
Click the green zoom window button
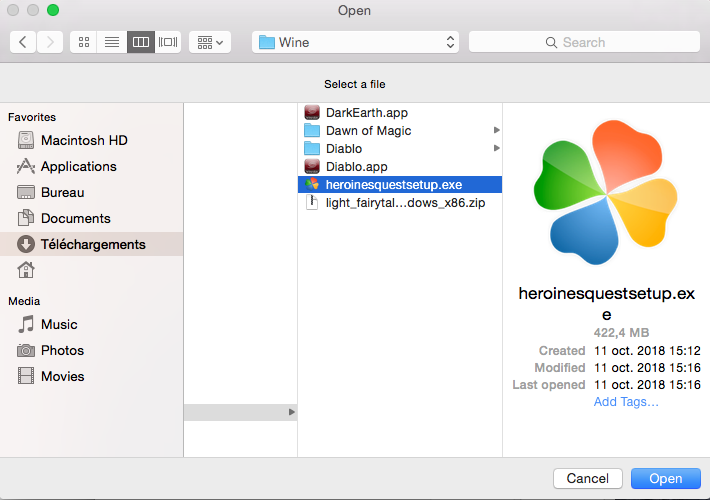tap(53, 10)
